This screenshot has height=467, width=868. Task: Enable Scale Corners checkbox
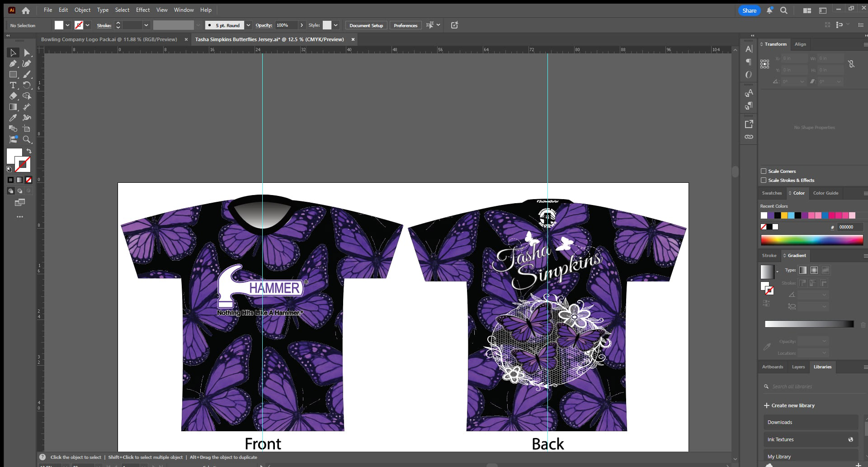764,171
